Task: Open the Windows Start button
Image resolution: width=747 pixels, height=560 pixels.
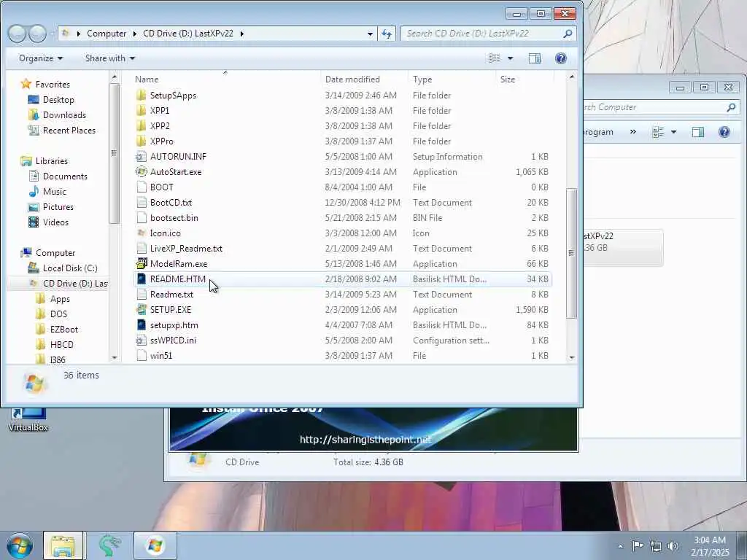Action: (x=20, y=545)
